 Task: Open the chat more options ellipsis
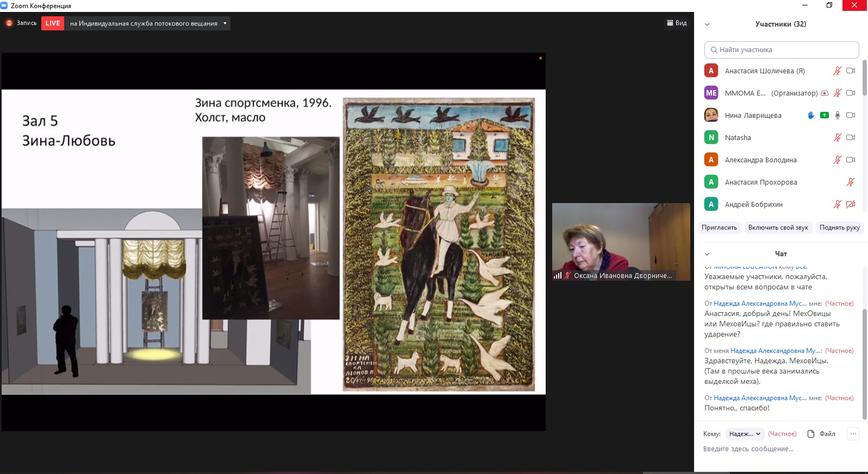coord(853,434)
